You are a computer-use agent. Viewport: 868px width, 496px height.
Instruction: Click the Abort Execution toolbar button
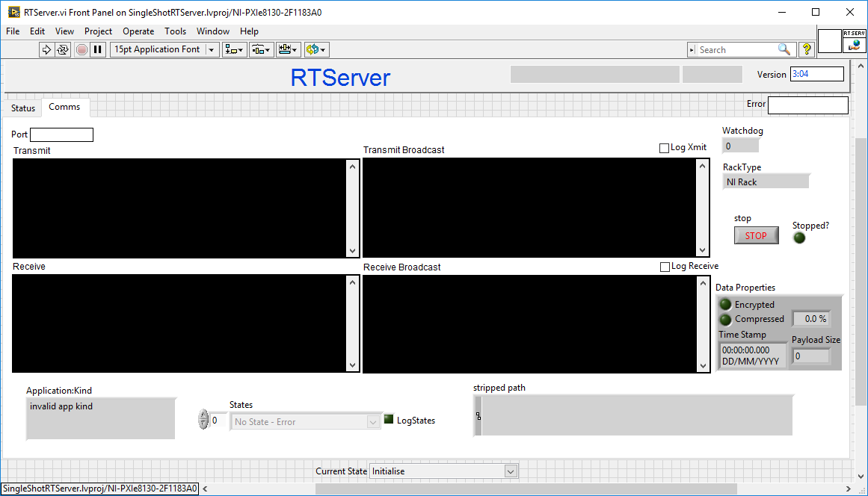(x=81, y=49)
